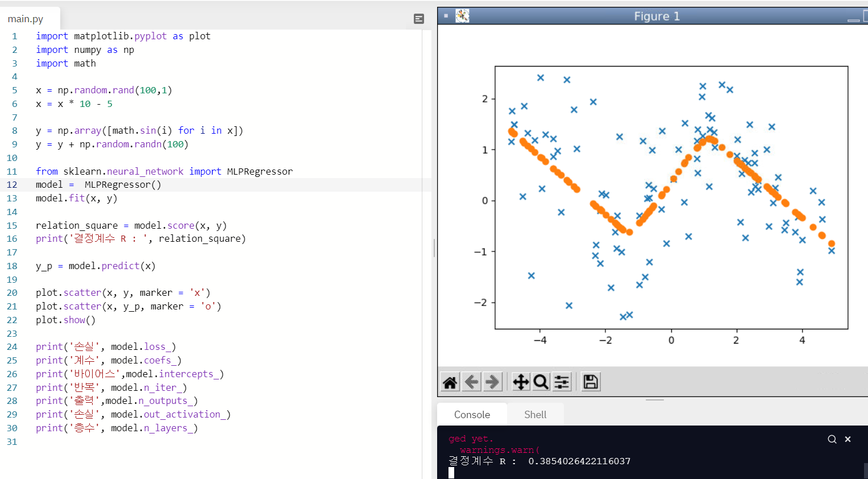This screenshot has height=479, width=868.
Task: Click the Figure 1 window app icon
Action: [x=463, y=16]
